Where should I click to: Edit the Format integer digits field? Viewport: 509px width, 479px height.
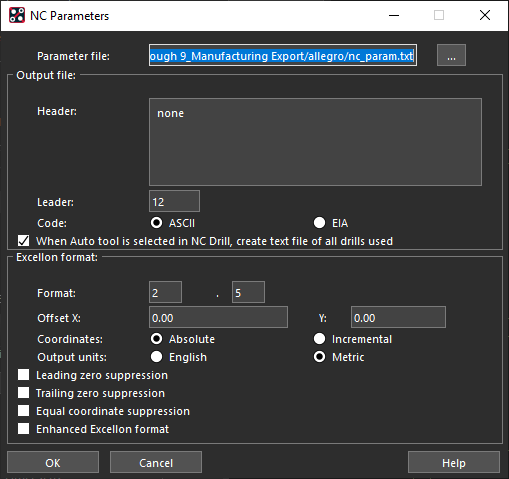click(165, 292)
